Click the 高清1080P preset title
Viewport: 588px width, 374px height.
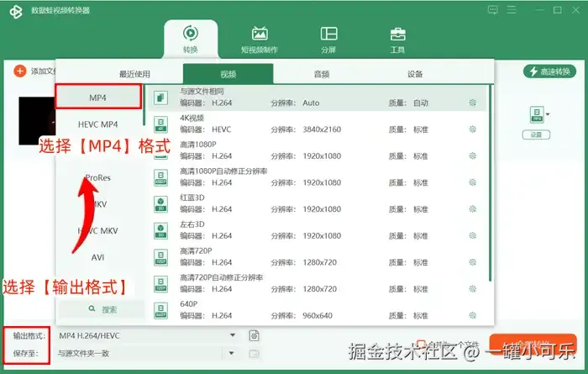[x=198, y=145]
